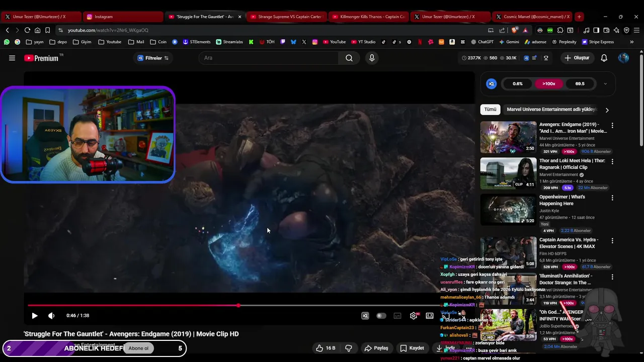The height and width of the screenshot is (362, 644).
Task: Select Marvel Universe Entertainment chip
Action: pyautogui.click(x=551, y=109)
